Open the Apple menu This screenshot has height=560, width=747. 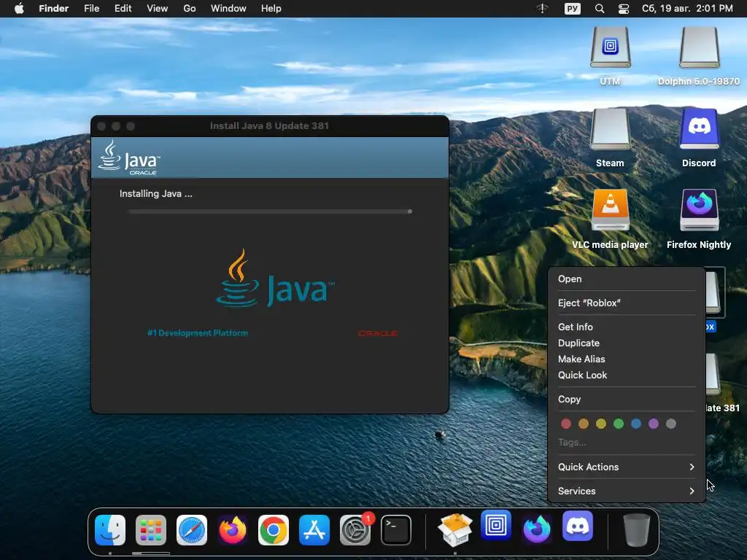[x=19, y=9]
